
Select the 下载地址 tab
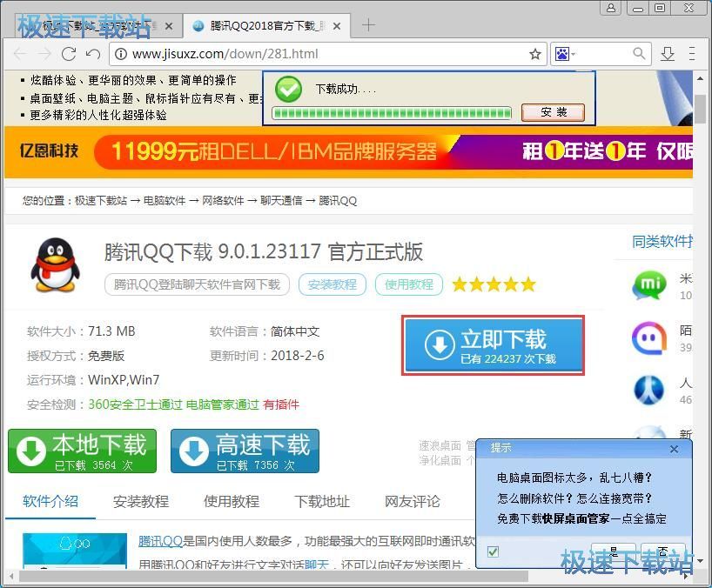(x=322, y=501)
